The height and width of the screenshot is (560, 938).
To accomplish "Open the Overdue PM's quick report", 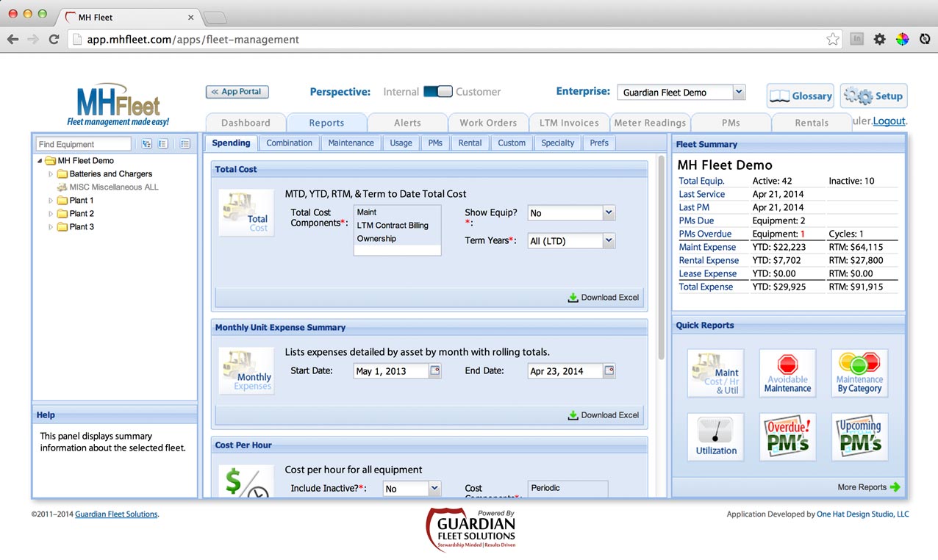I will (787, 437).
